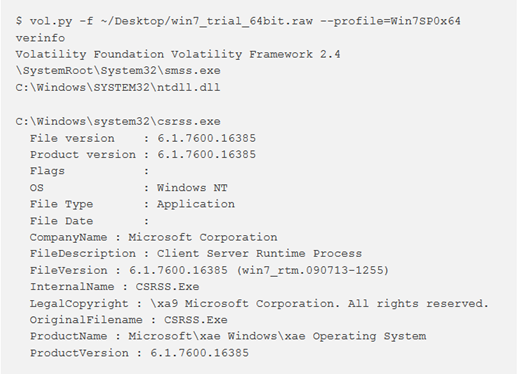Click the verinfo plugin name
This screenshot has height=374, width=519.
tap(40, 38)
